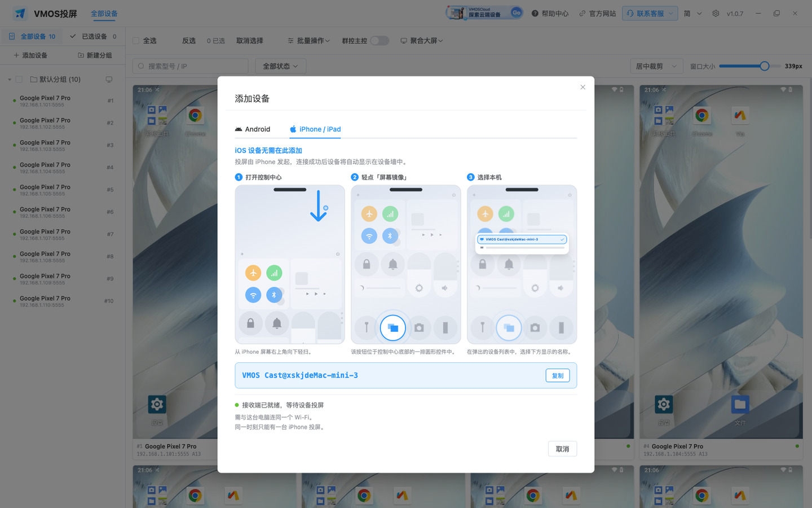Click the monitor icon beside 默认分组

109,80
